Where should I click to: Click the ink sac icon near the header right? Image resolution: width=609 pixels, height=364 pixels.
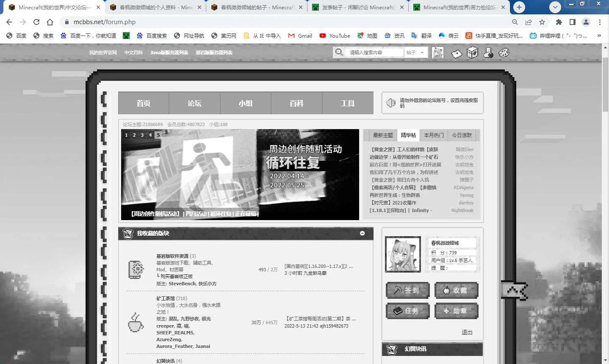(488, 53)
